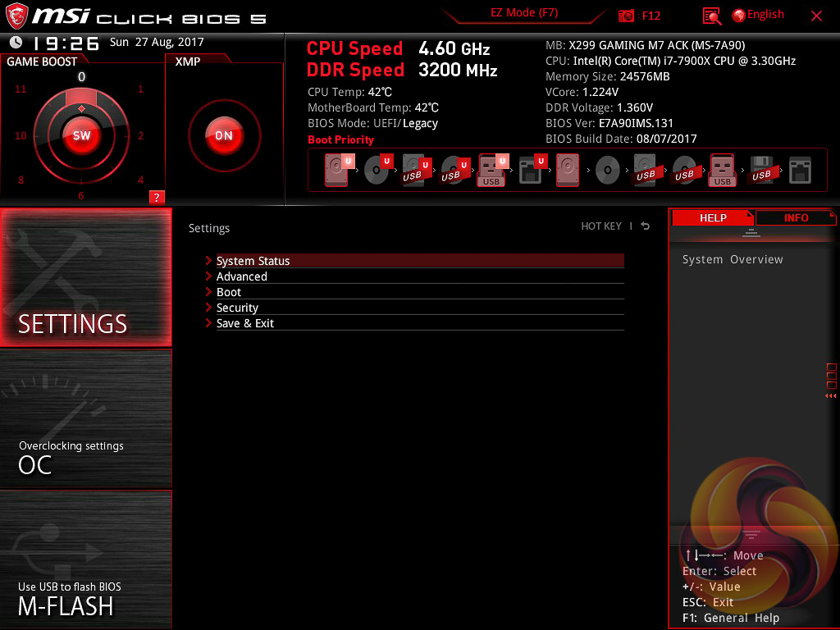Screen dimensions: 840x630
Task: Expand the Save & Exit chevron arrow
Action: 208,323
